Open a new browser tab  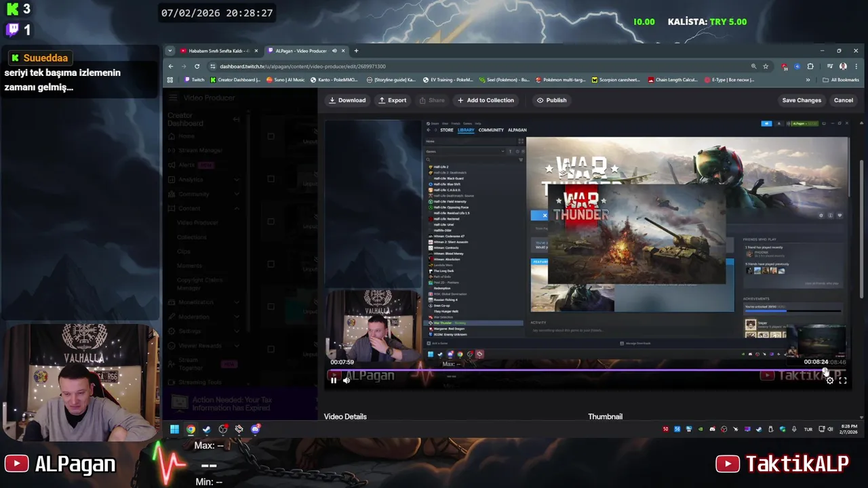(x=356, y=51)
